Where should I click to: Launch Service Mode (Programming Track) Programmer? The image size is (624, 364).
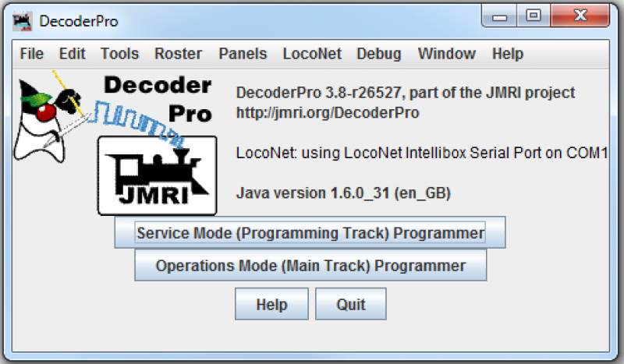[x=310, y=233]
